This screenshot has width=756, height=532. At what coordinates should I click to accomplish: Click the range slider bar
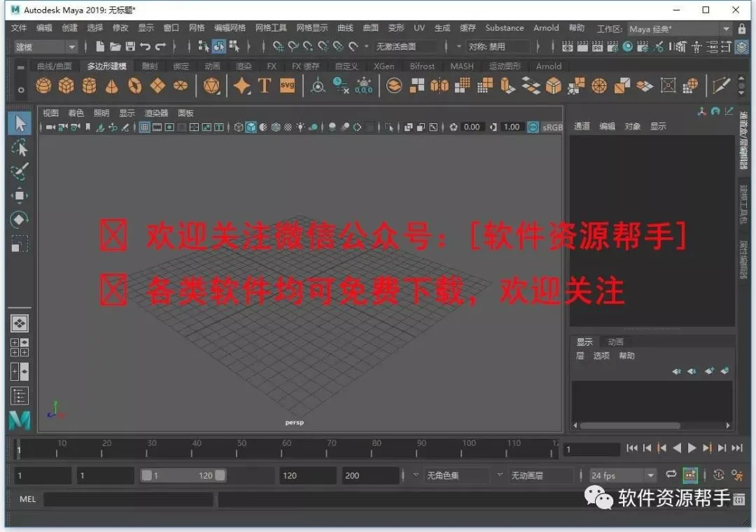pos(183,475)
